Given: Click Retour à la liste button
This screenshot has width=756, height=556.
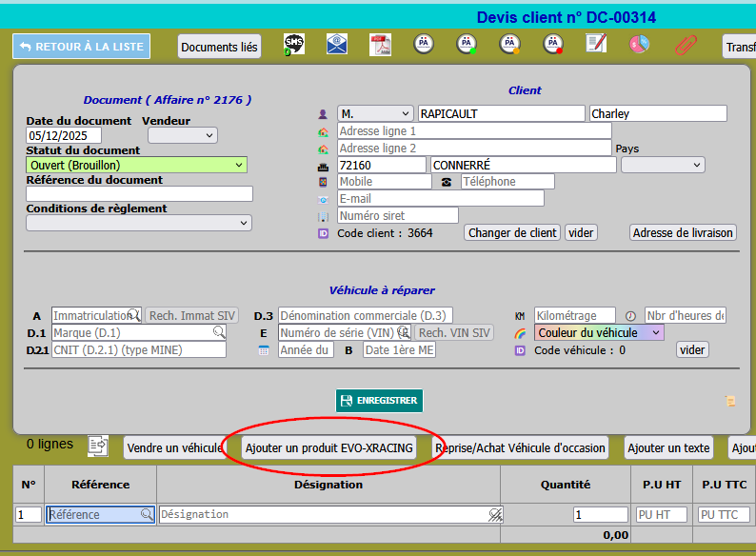Looking at the screenshot, I should (81, 47).
